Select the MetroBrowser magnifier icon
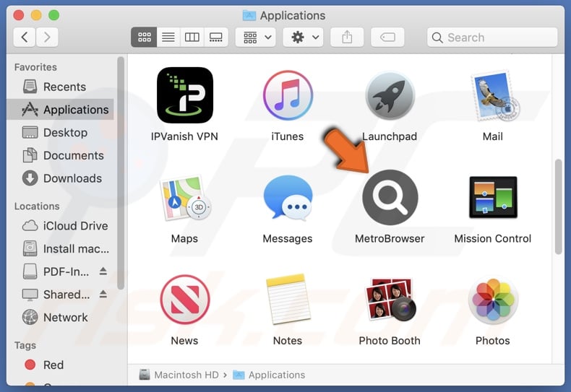 coord(390,198)
